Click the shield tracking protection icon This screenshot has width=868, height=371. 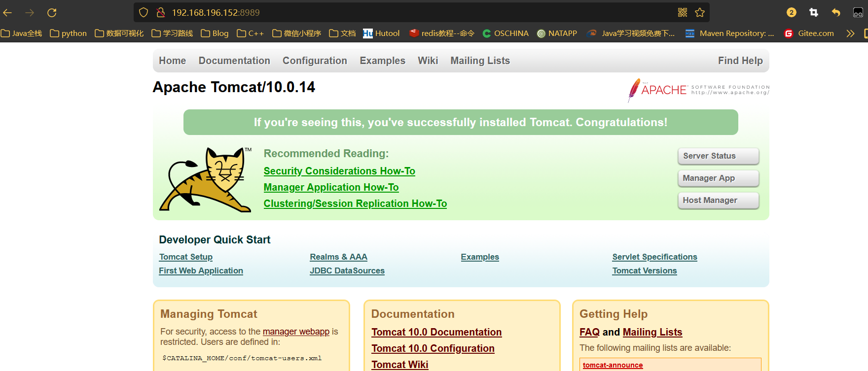click(x=144, y=12)
